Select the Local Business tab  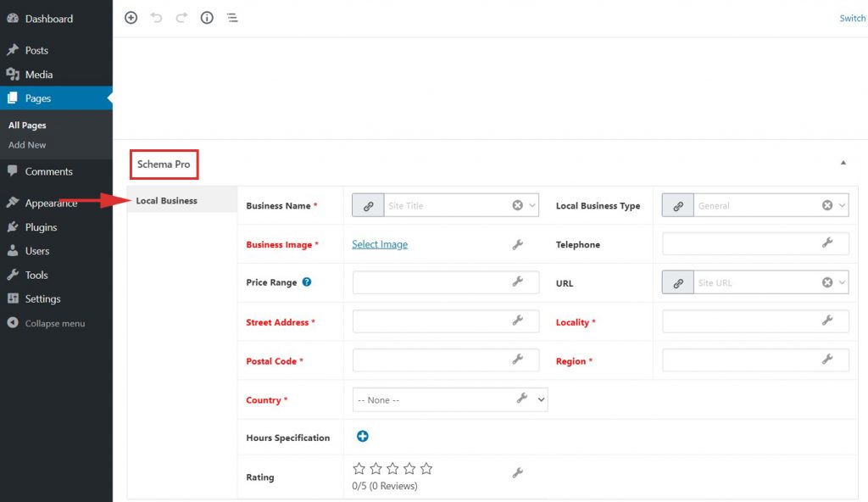click(x=167, y=201)
